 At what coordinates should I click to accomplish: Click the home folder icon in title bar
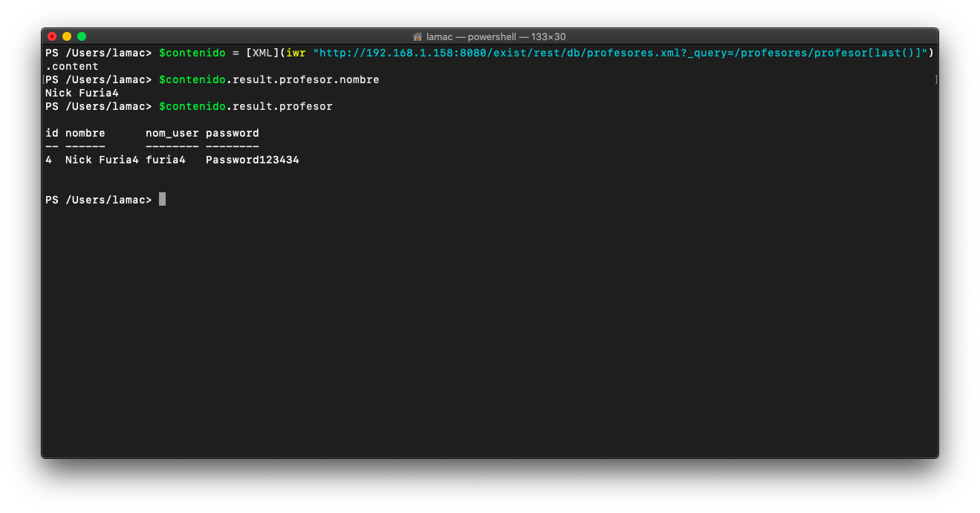coord(418,36)
